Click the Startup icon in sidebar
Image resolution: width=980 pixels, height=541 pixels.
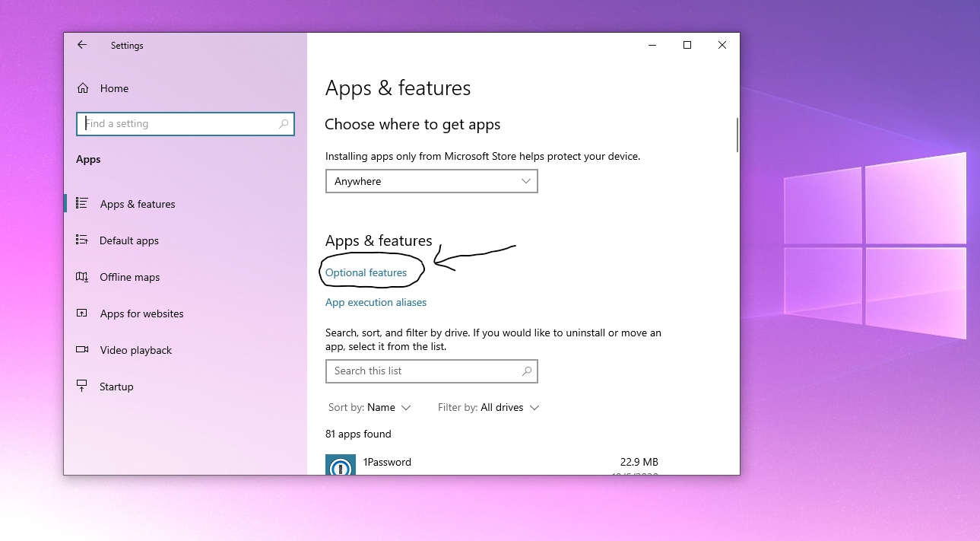tap(82, 386)
